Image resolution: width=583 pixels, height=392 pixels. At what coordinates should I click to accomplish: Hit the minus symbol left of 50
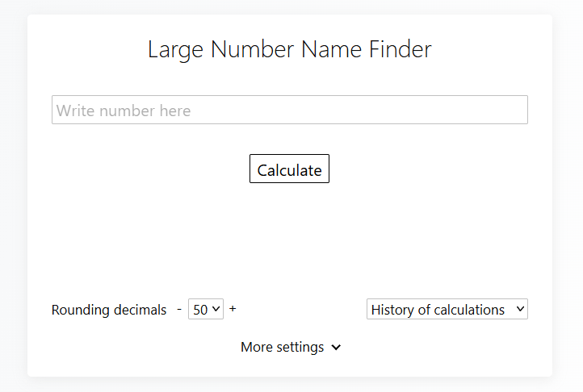[179, 309]
